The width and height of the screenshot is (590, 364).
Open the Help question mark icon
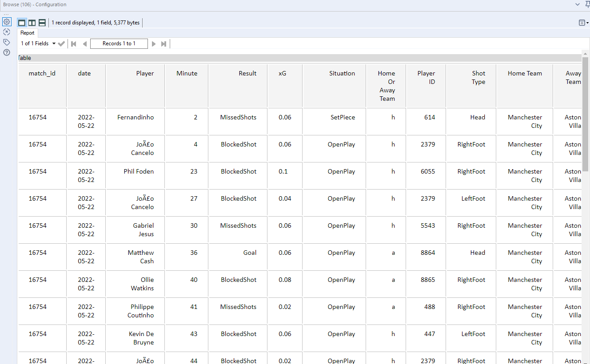(x=7, y=52)
